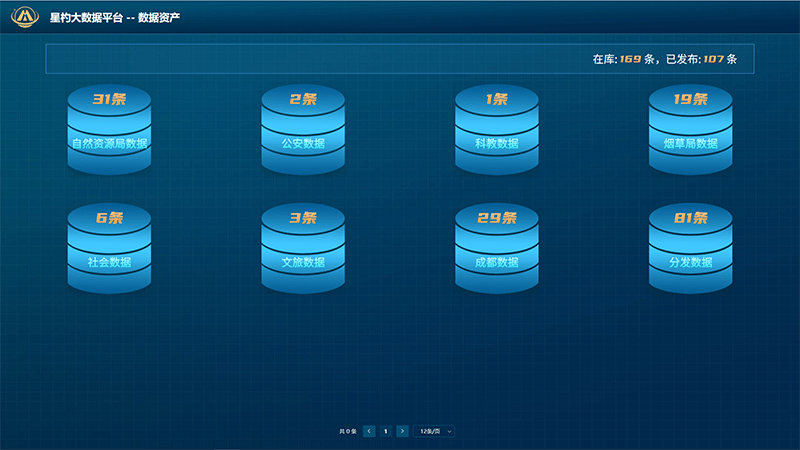Open the 公安数据 database cylinder
The image size is (800, 450).
coord(303,135)
